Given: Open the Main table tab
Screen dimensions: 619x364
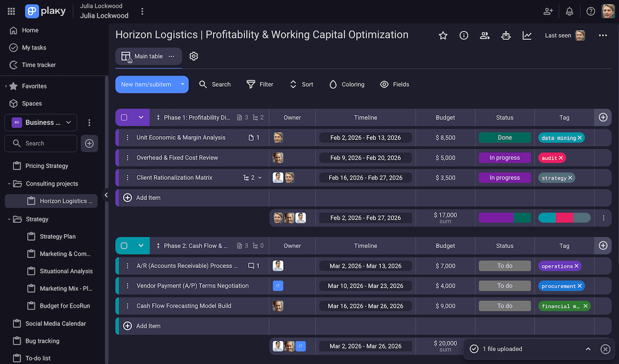Looking at the screenshot, I should [x=148, y=56].
